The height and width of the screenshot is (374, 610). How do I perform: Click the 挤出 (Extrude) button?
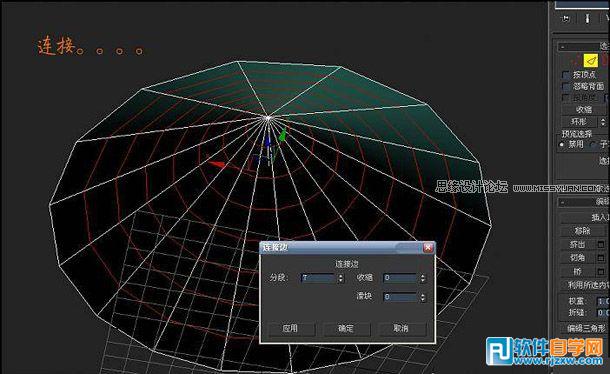[x=578, y=244]
